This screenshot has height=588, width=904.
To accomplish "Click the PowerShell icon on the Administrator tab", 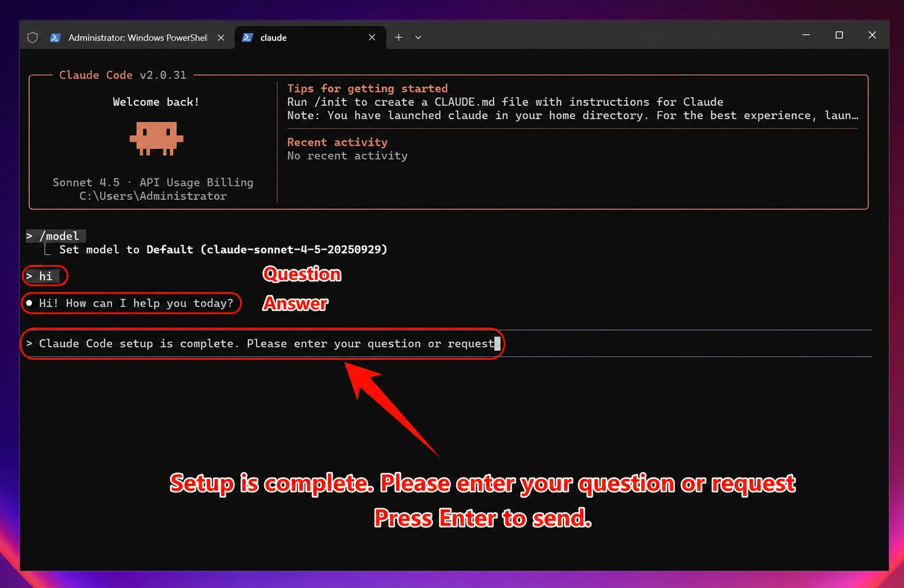I will coord(55,38).
